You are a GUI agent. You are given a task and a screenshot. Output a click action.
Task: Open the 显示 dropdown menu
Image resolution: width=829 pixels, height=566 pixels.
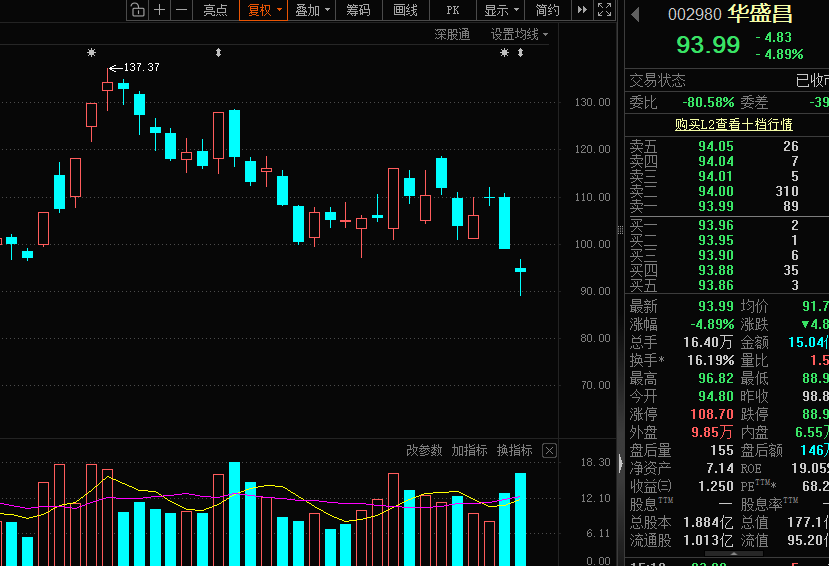coord(501,10)
